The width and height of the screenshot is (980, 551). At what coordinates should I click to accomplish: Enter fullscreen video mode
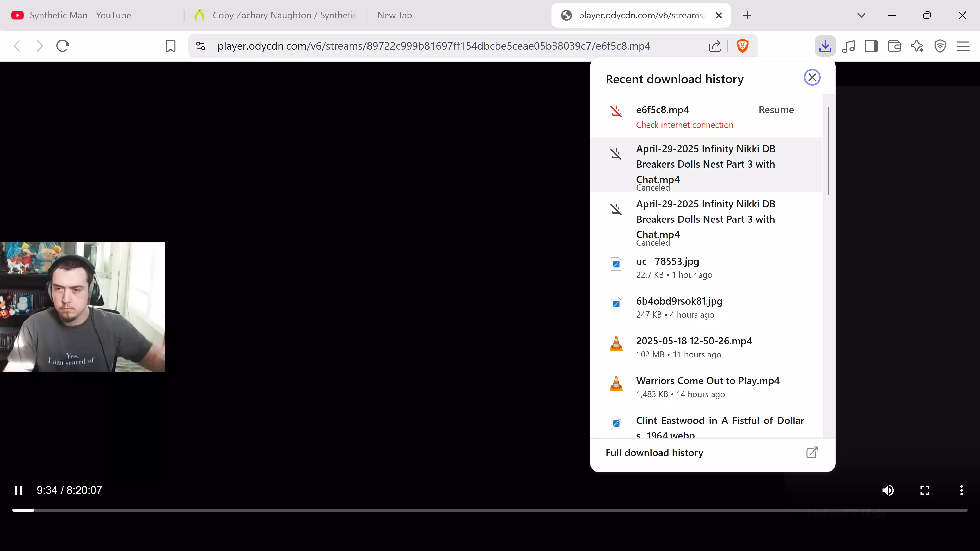(x=925, y=490)
